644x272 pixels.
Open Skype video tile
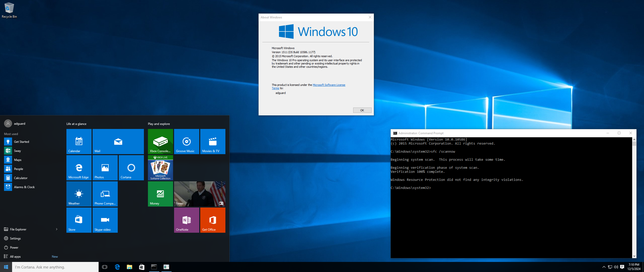pos(105,220)
